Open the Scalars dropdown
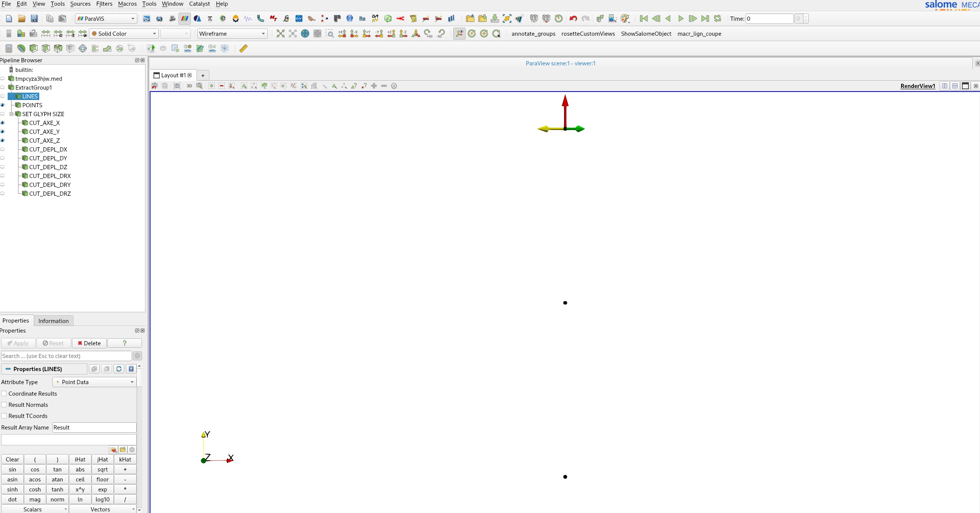 click(x=35, y=509)
